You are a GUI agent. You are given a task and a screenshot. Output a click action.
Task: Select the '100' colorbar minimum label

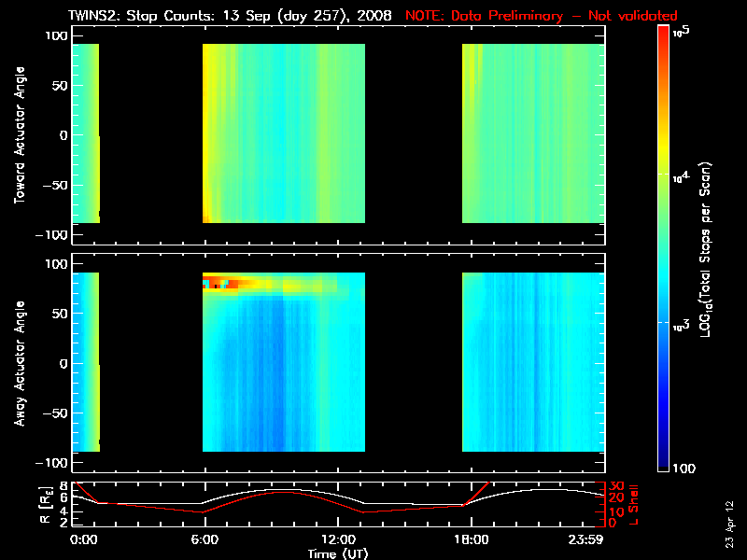point(684,469)
